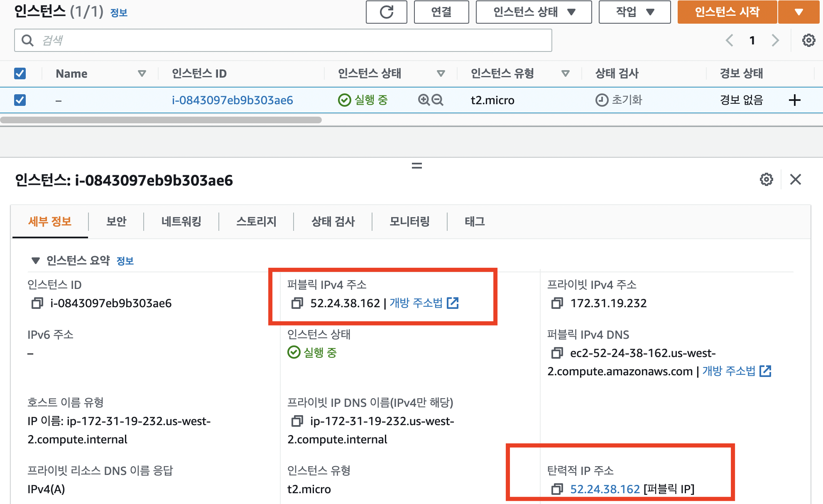Expand arrow next to 인스턴스 시작 button
823x504 pixels.
coord(799,12)
